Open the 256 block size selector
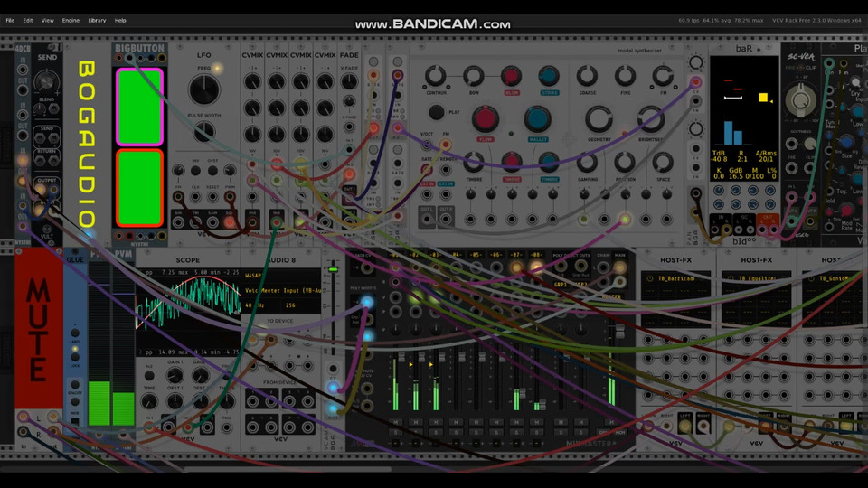 click(302, 305)
